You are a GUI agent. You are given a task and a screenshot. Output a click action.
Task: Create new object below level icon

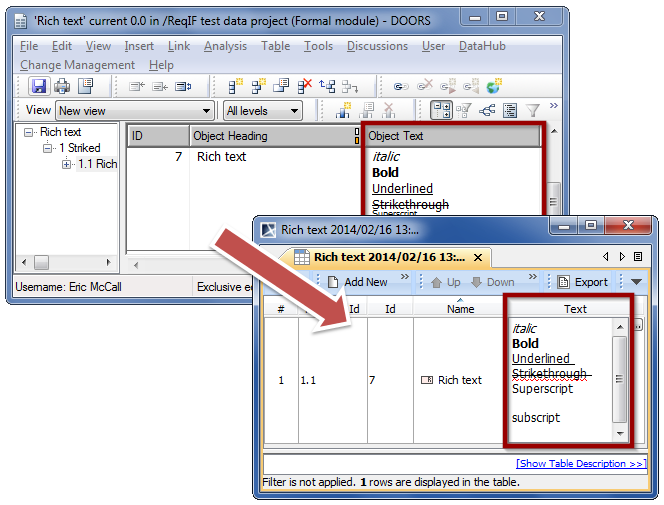click(258, 86)
